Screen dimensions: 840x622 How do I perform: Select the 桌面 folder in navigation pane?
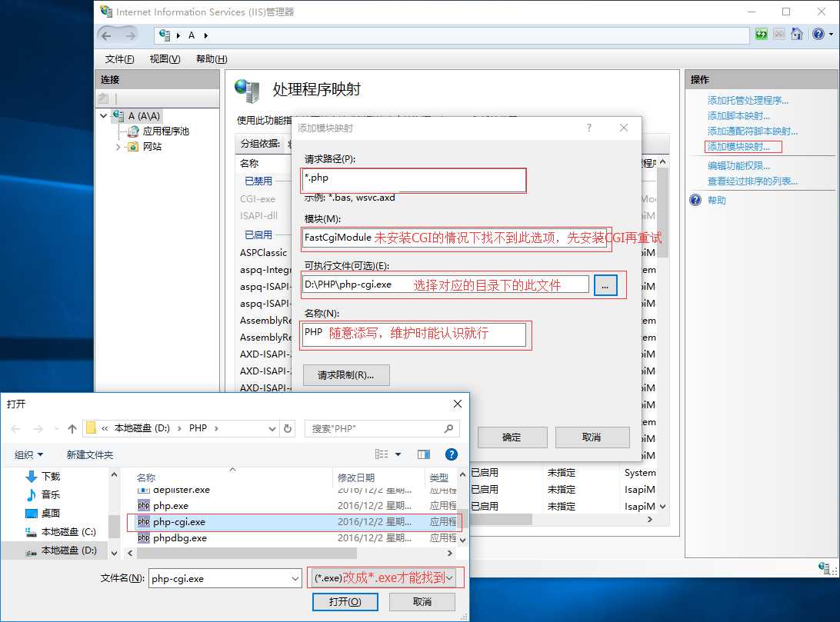(43, 514)
